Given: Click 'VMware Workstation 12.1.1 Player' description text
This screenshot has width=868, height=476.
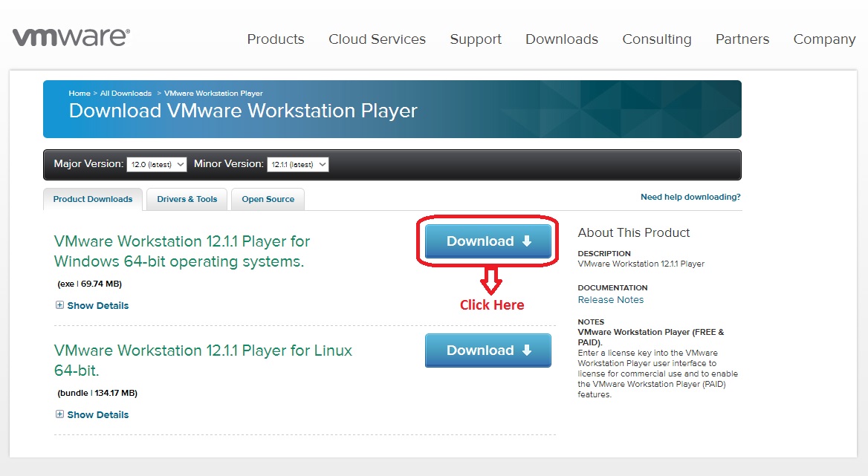Looking at the screenshot, I should point(641,264).
